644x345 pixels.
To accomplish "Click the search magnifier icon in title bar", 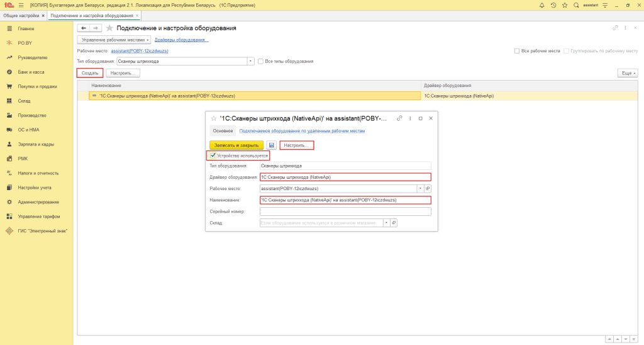I will 575,5.
